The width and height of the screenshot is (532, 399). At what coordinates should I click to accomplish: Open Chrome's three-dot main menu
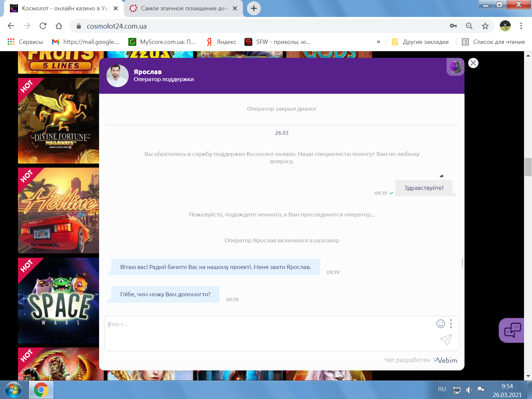[x=521, y=26]
